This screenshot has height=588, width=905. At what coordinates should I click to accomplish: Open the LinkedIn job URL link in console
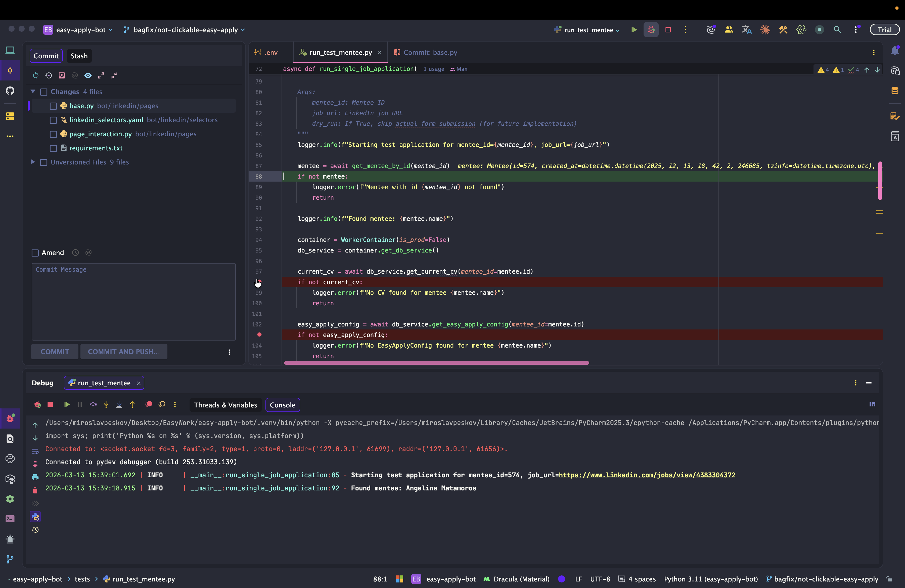(646, 475)
